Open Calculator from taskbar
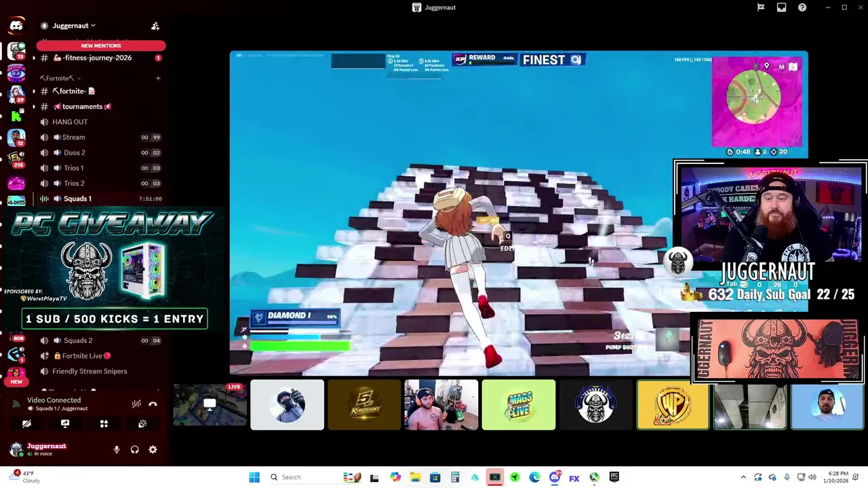This screenshot has width=868, height=488. click(x=455, y=477)
